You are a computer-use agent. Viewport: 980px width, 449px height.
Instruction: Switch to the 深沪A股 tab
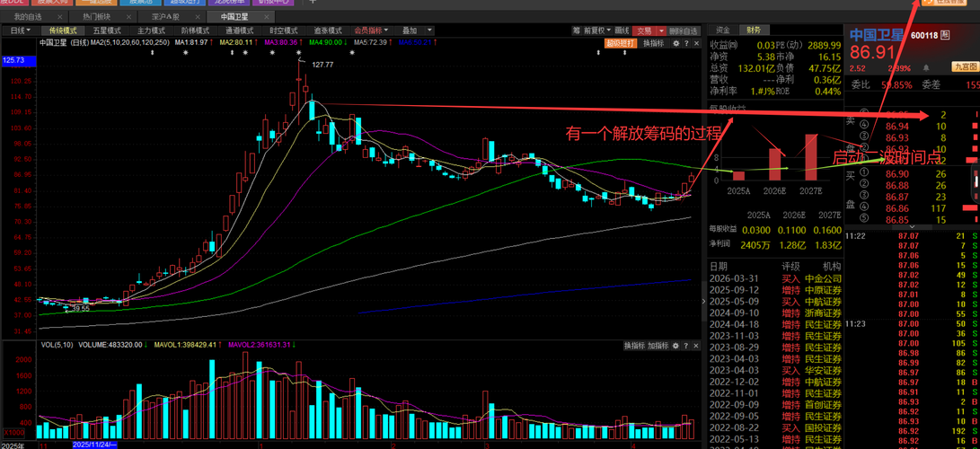(165, 16)
